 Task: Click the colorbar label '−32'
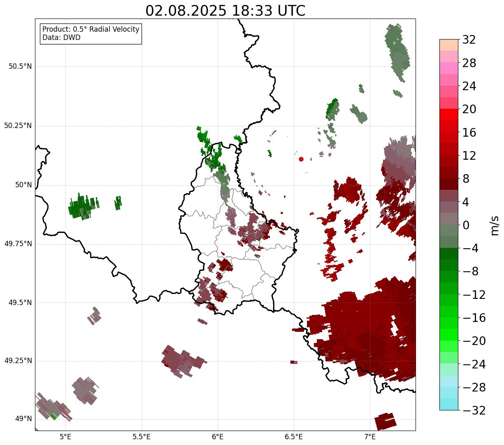click(474, 410)
